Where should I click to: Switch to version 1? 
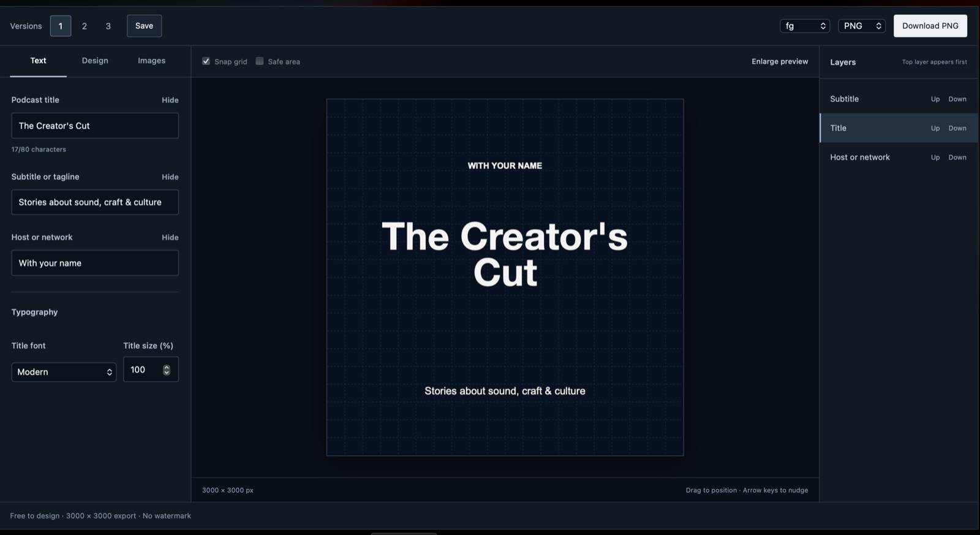click(x=60, y=26)
